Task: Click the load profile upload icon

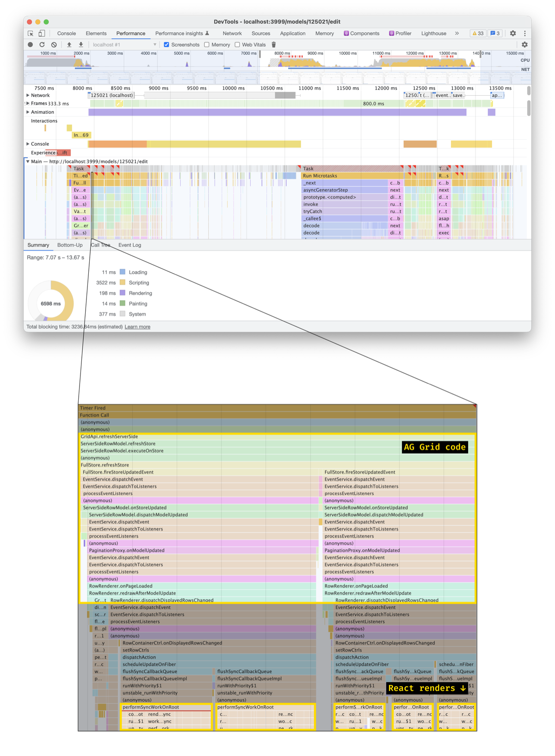Action: [x=69, y=45]
